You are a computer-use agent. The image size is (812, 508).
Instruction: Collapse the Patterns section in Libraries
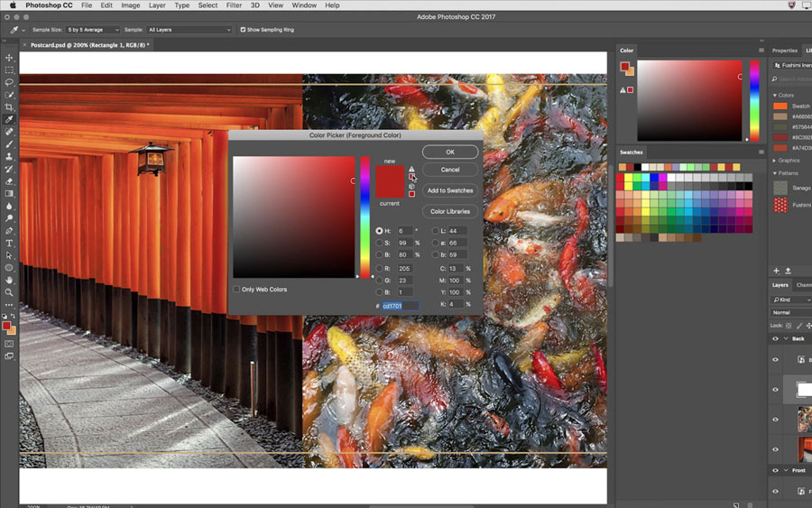775,173
